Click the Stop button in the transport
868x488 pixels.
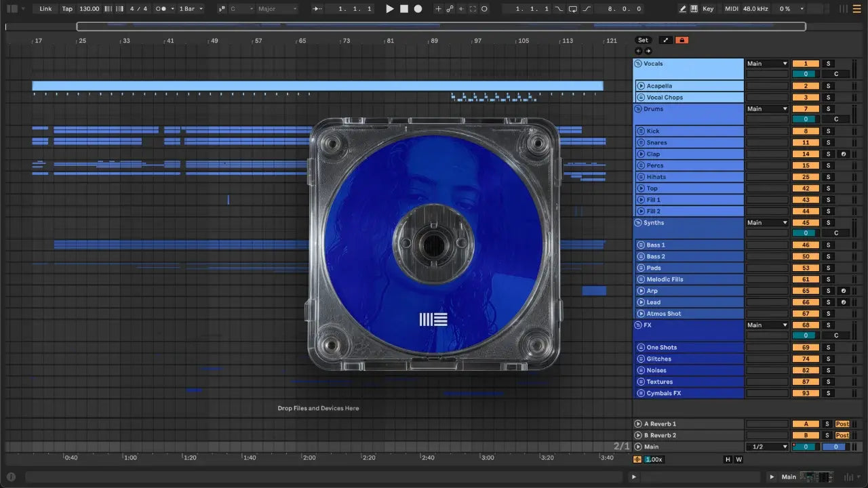click(x=403, y=9)
